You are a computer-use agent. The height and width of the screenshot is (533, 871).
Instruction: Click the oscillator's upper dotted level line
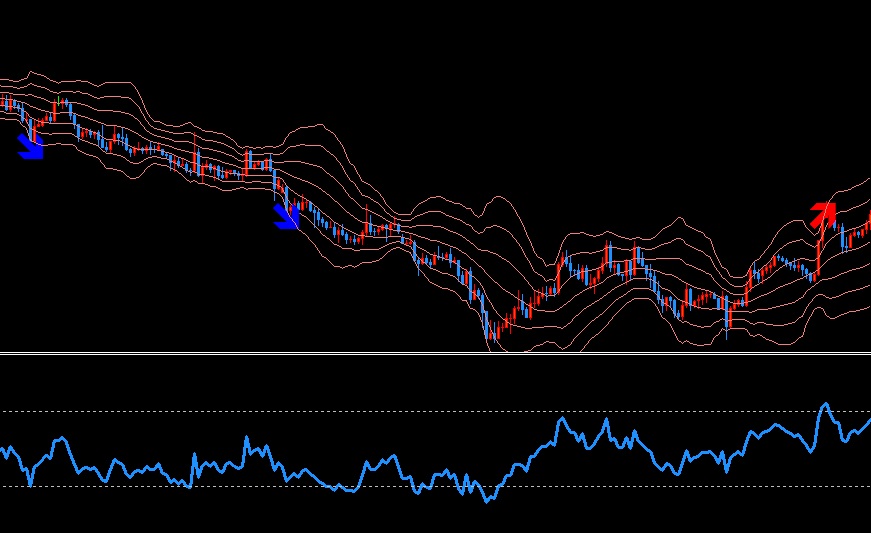point(436,411)
